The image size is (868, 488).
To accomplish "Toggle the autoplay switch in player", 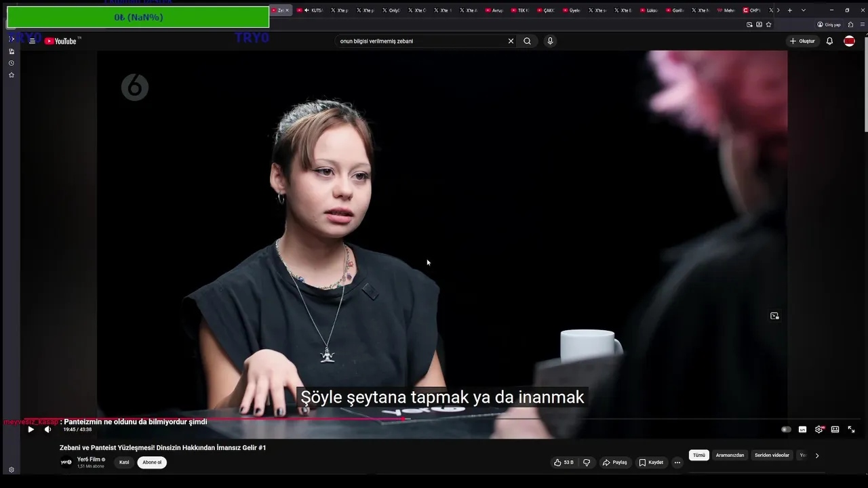I will (786, 429).
